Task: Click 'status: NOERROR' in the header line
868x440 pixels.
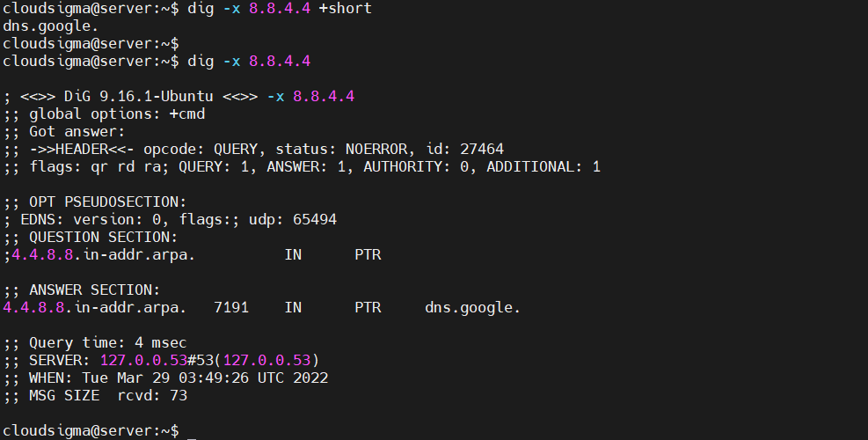Action: (x=341, y=149)
